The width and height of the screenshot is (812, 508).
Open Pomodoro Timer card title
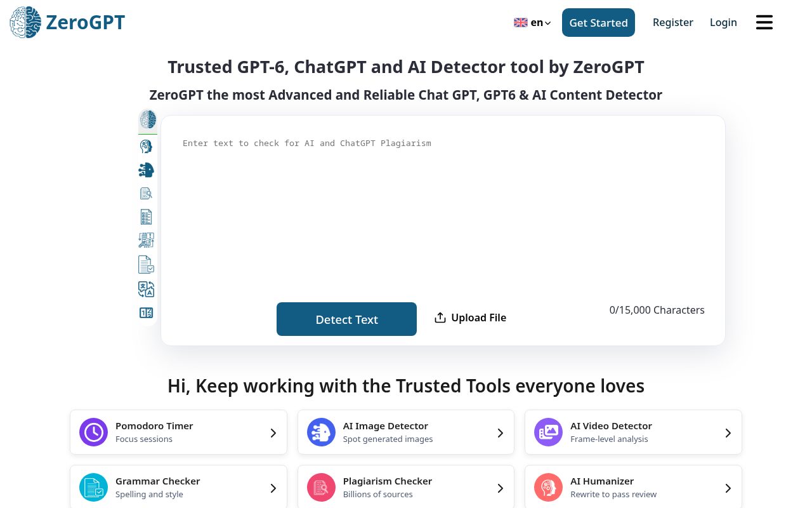[x=154, y=426]
